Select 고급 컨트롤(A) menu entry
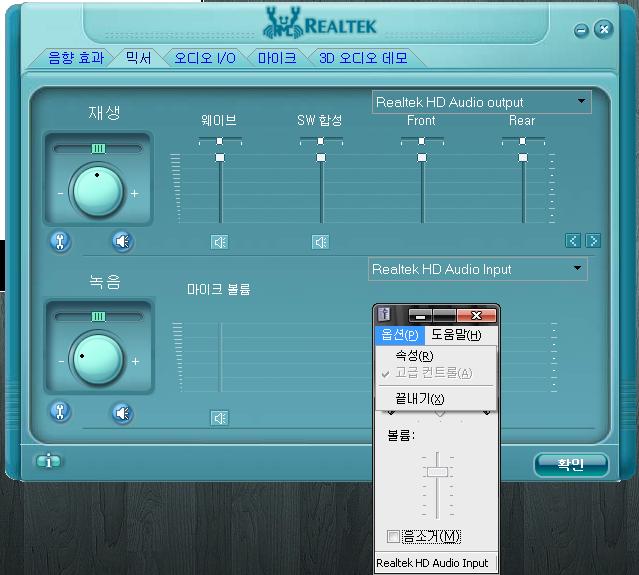Viewport: 639px width, 575px height. [x=436, y=372]
